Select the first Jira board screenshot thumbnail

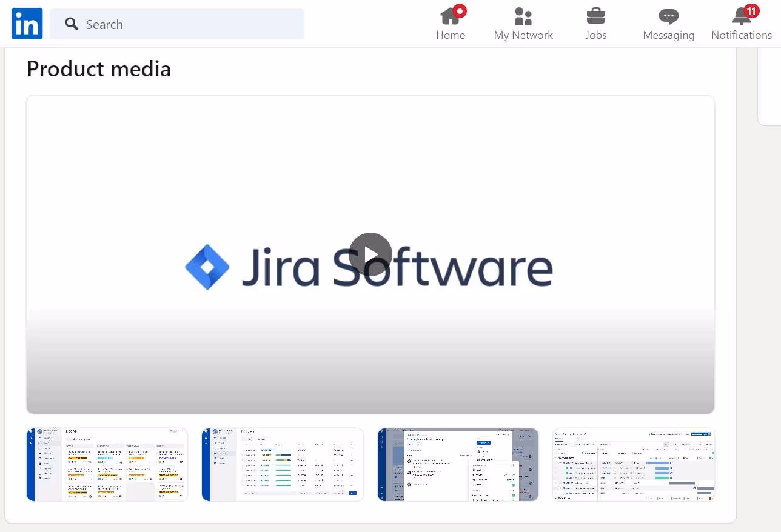[107, 465]
